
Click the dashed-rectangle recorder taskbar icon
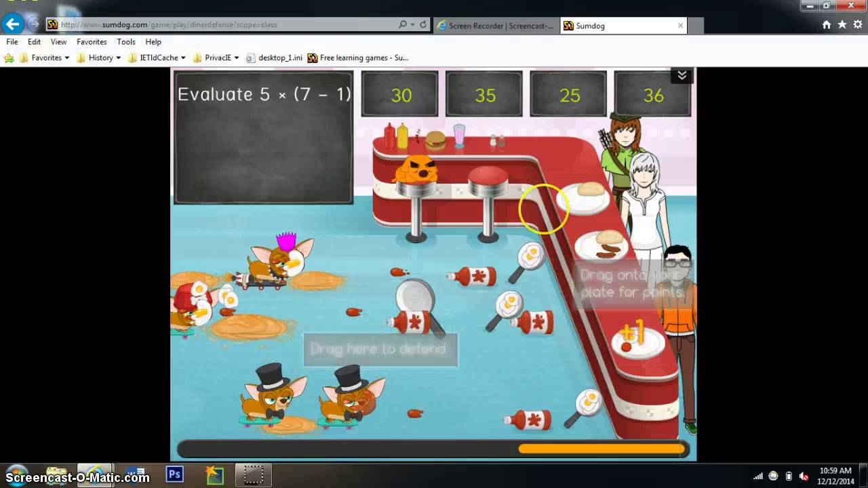pos(254,475)
